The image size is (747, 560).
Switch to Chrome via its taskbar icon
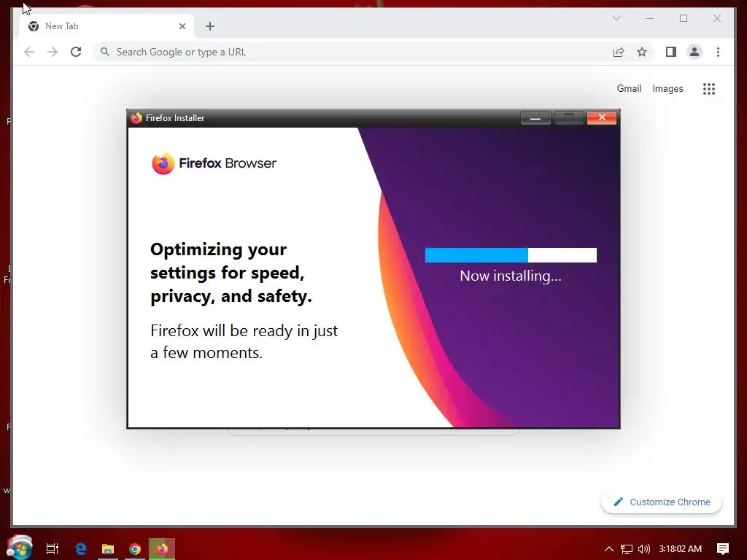[x=135, y=548]
